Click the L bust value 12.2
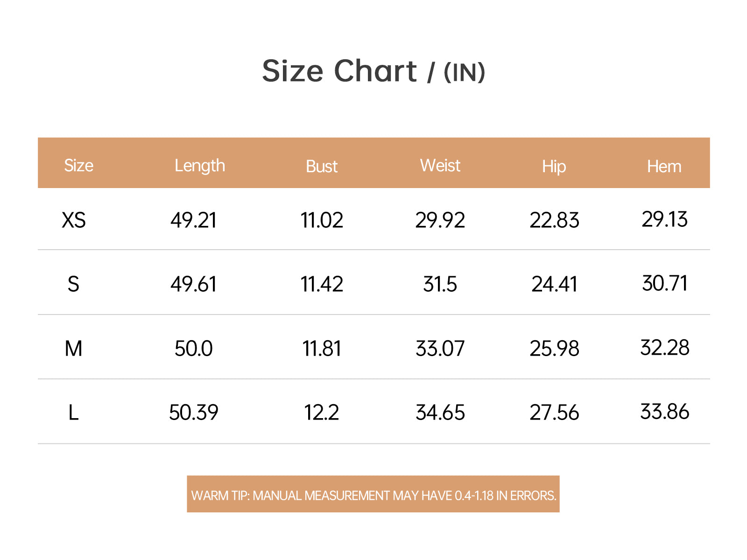This screenshot has height=560, width=747. 321,413
